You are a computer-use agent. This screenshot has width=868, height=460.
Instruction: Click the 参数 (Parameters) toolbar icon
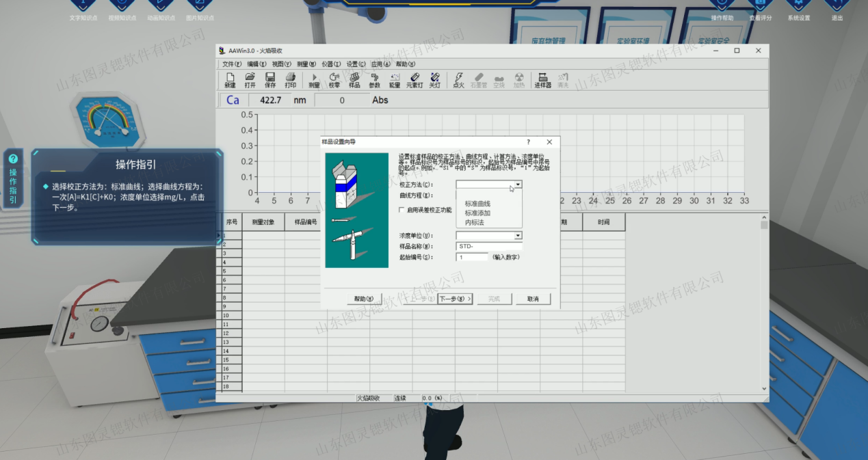click(x=374, y=80)
